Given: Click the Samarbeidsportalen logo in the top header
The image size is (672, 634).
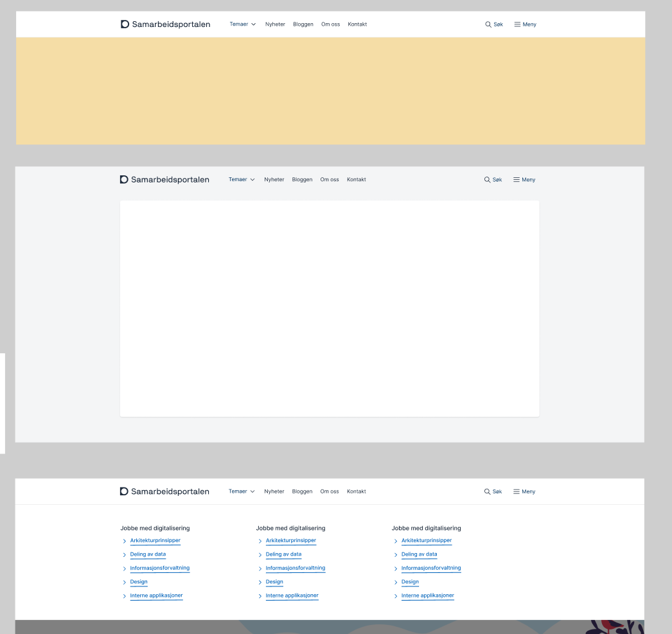Looking at the screenshot, I should [x=164, y=24].
